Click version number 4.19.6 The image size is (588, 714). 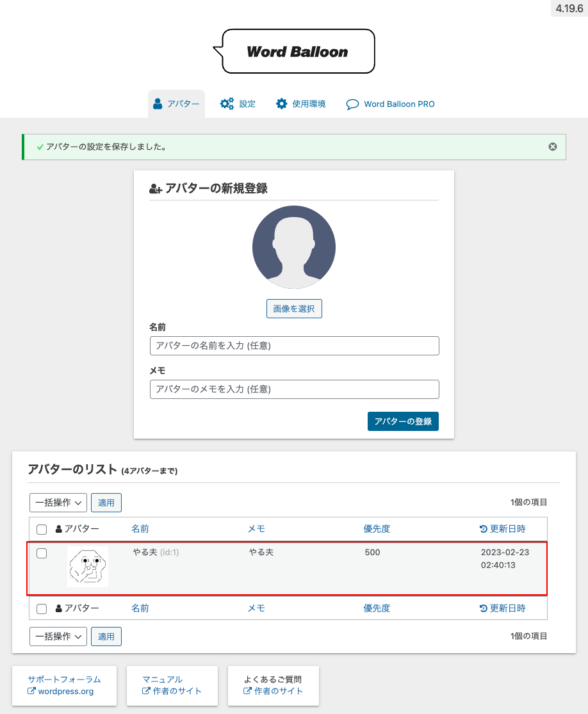[569, 8]
